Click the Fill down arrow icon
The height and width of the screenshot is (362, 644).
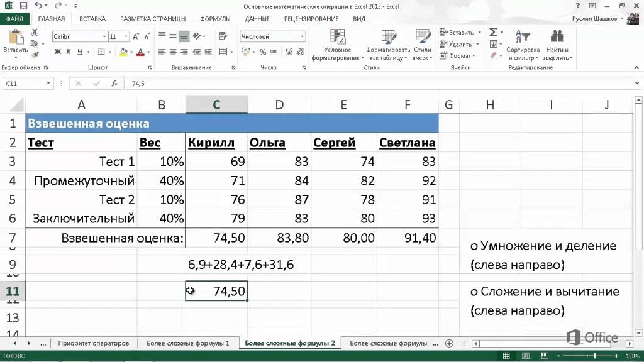pyautogui.click(x=493, y=43)
